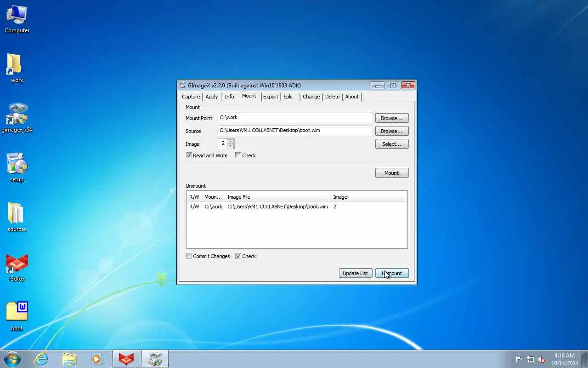Select the setup desktop icon
588x368 pixels.
tap(17, 167)
